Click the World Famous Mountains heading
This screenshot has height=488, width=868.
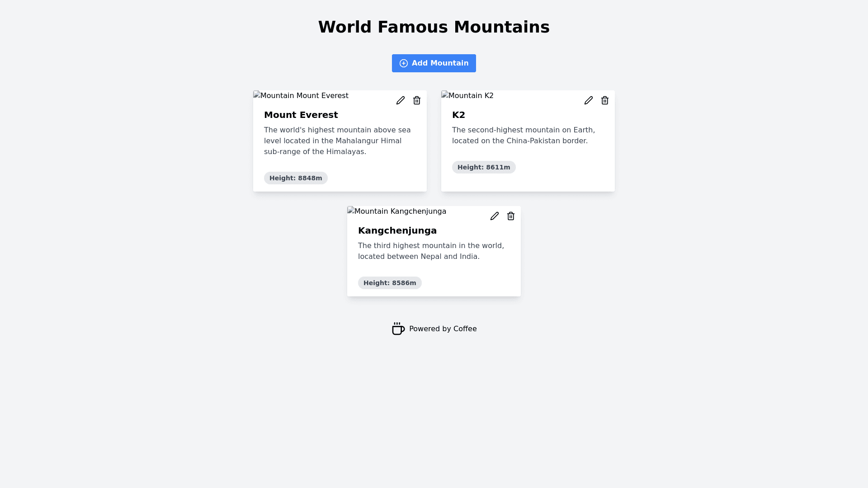coord(434,27)
